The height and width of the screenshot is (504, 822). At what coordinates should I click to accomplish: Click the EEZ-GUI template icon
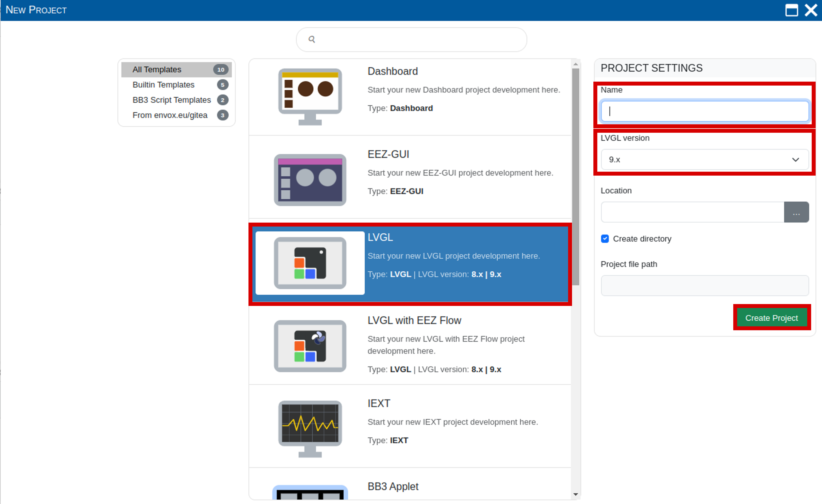(x=310, y=180)
